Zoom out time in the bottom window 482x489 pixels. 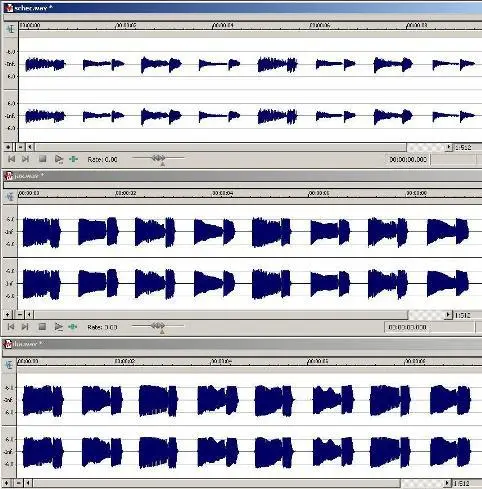[x=19, y=483]
